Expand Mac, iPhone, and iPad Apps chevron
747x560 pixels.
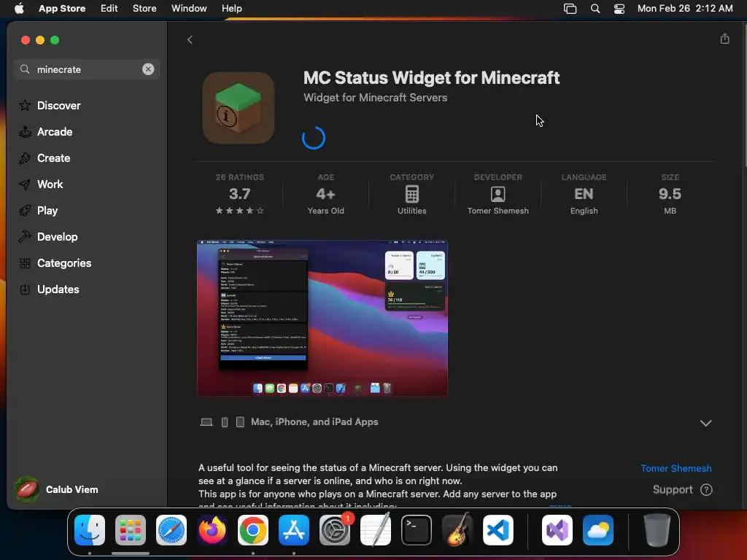click(705, 423)
